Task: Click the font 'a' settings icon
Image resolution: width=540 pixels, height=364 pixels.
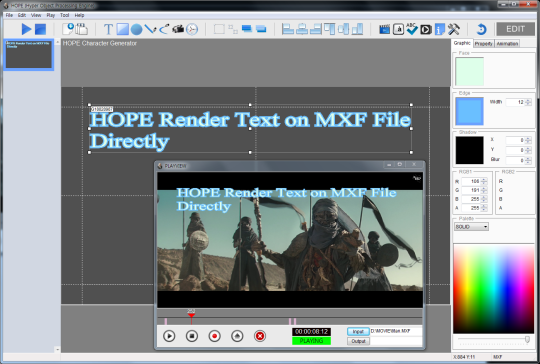Action: (398, 29)
